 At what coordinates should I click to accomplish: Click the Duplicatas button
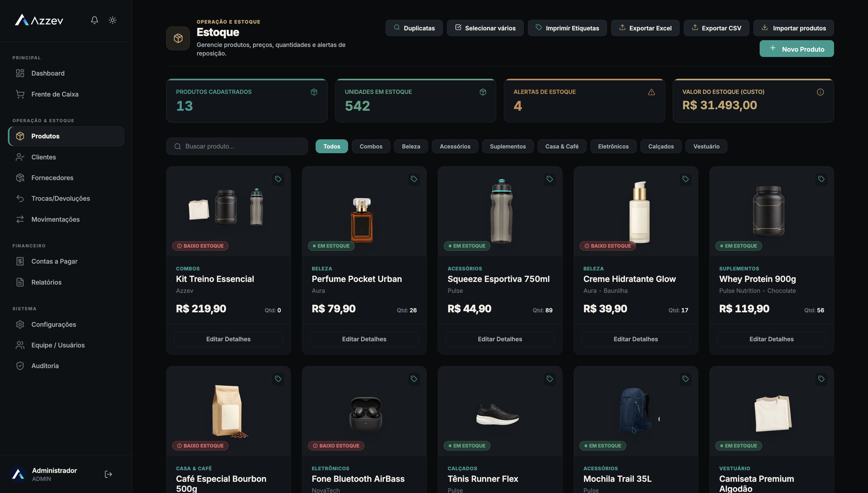[414, 28]
